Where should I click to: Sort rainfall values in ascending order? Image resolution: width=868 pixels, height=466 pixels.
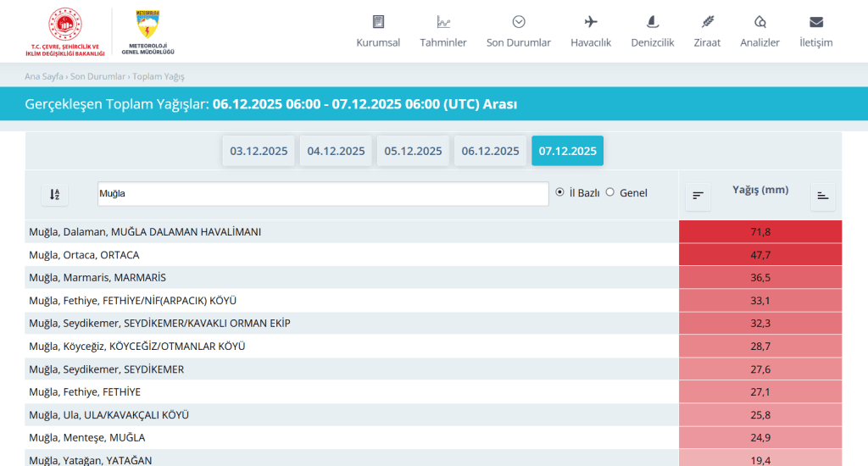pos(822,196)
